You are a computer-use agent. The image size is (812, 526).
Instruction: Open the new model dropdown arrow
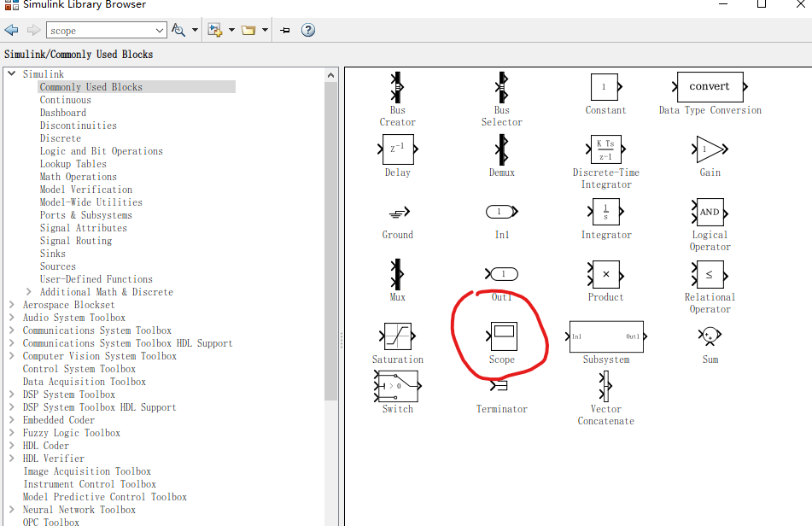tap(231, 30)
